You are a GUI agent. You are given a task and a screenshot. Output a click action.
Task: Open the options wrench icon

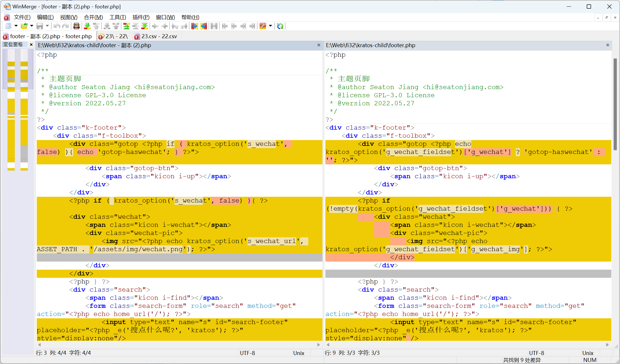(263, 26)
